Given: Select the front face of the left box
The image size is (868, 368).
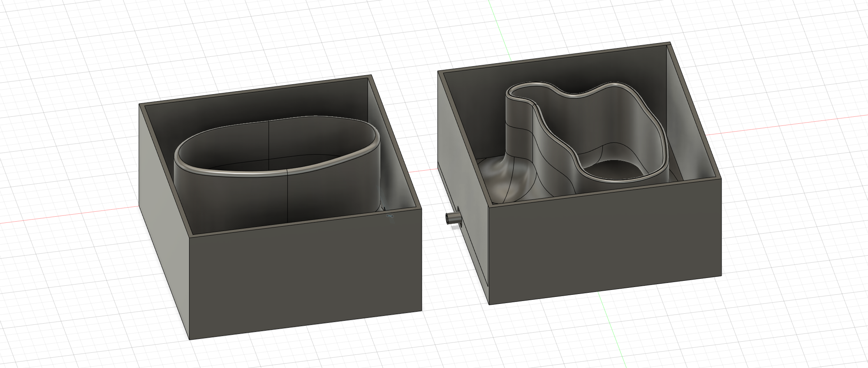Looking at the screenshot, I should tap(305, 274).
